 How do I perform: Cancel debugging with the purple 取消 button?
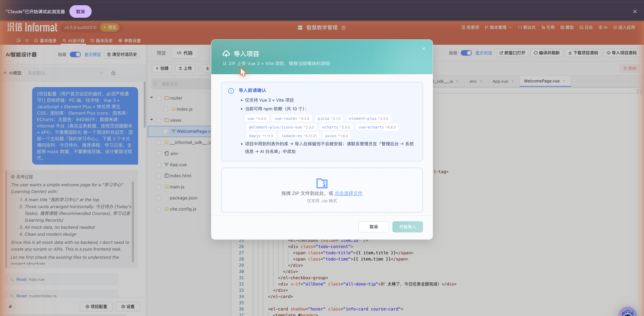click(x=80, y=11)
